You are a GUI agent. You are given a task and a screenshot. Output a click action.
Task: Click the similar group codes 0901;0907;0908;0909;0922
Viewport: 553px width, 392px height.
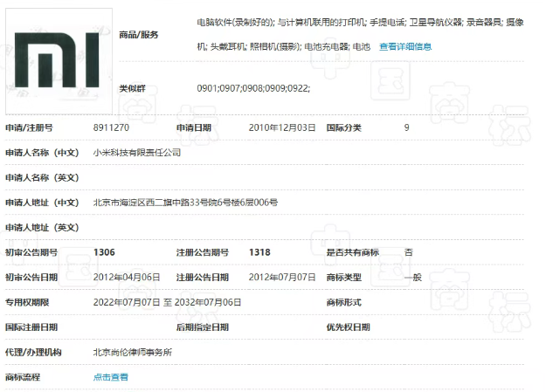[253, 89]
